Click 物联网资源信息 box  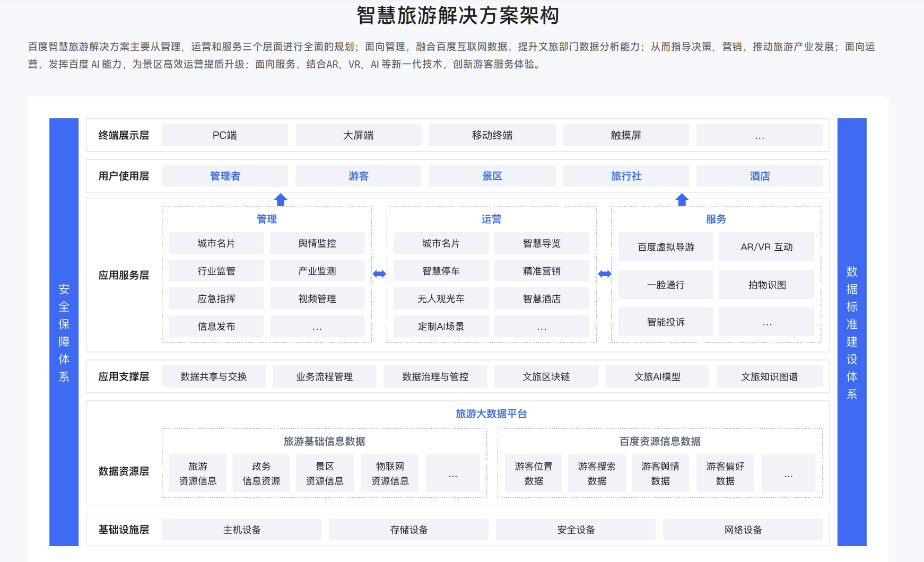pos(390,473)
